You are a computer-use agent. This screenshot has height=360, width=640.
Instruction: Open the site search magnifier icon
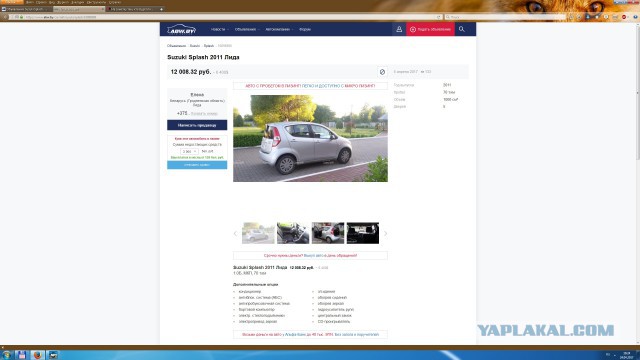[x=462, y=29]
